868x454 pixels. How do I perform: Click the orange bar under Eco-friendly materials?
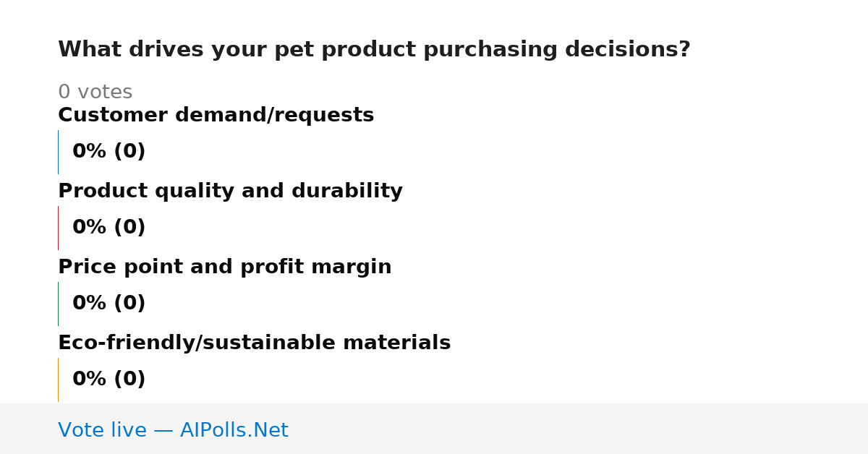58,380
